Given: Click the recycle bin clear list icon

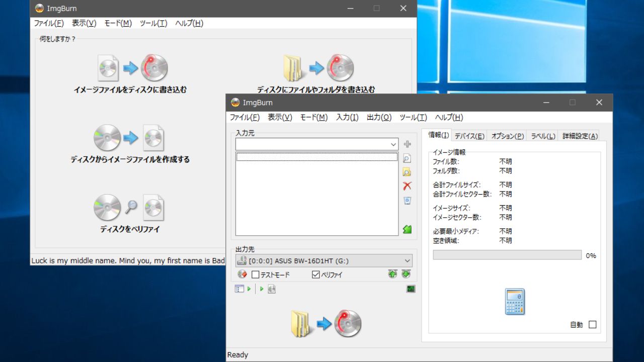Looking at the screenshot, I should [x=407, y=201].
